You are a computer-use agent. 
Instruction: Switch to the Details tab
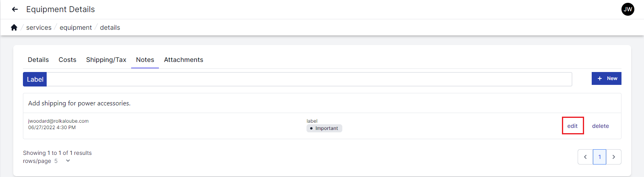(38, 60)
